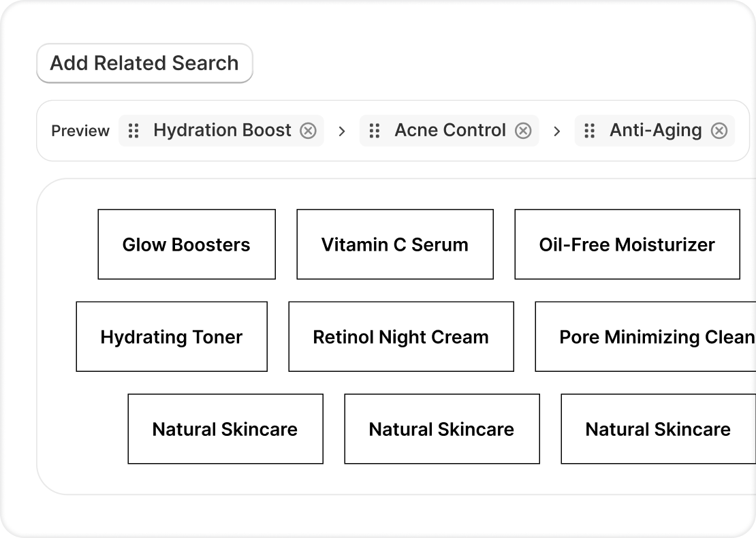The width and height of the screenshot is (756, 538).
Task: Click the Acne Control chip label
Action: pyautogui.click(x=450, y=131)
